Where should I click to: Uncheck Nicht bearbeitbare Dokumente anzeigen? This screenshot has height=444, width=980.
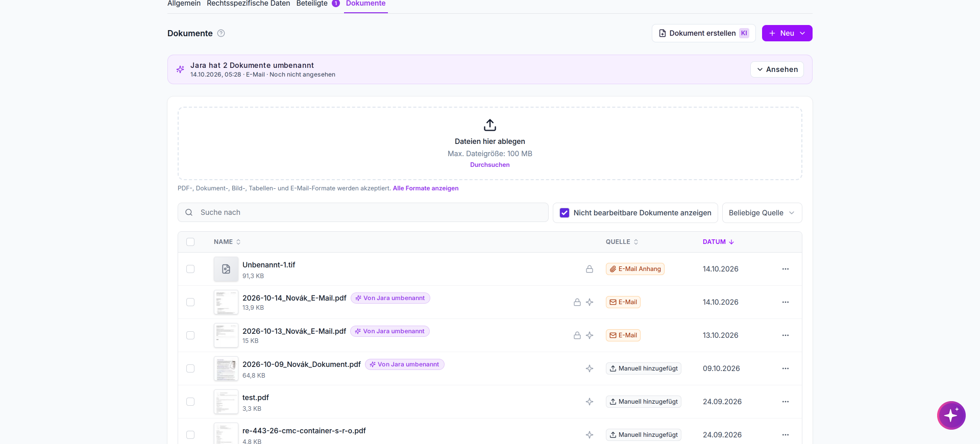565,213
